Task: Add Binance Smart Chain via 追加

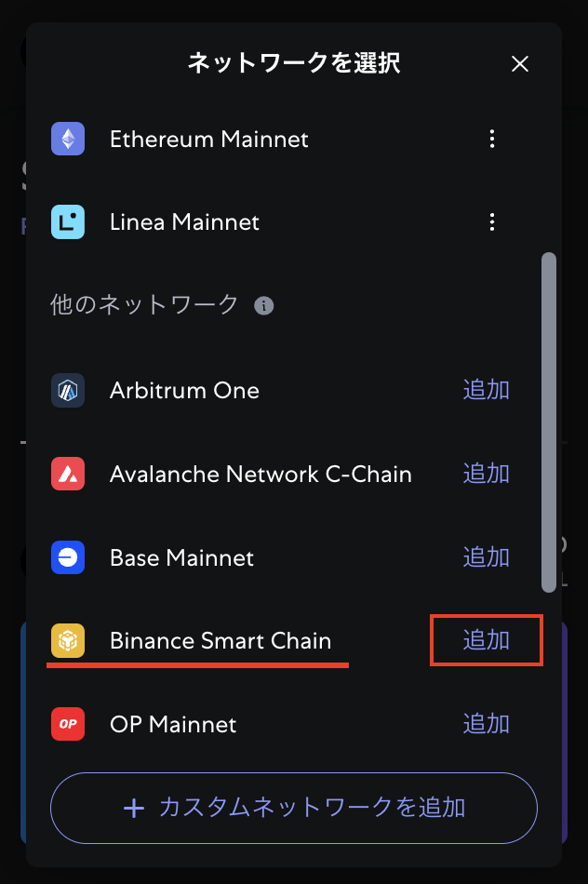Action: pos(486,640)
